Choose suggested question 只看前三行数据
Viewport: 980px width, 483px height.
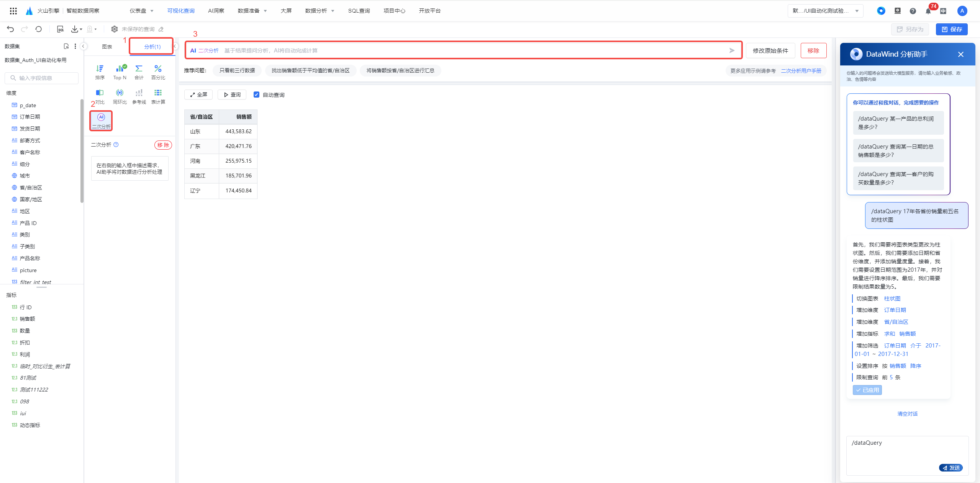point(237,70)
